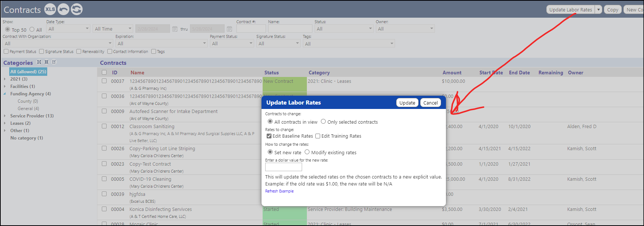Select the General (4) subcategory
This screenshot has height=226, width=644.
coord(28,109)
